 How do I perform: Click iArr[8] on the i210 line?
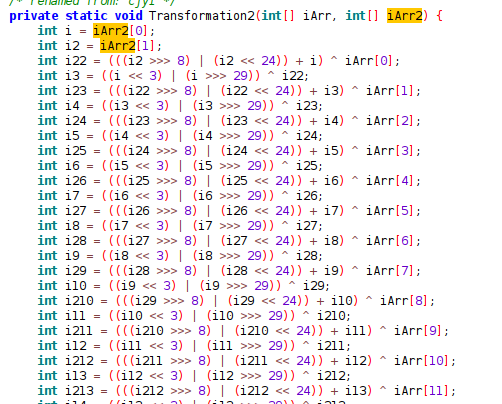(404, 301)
